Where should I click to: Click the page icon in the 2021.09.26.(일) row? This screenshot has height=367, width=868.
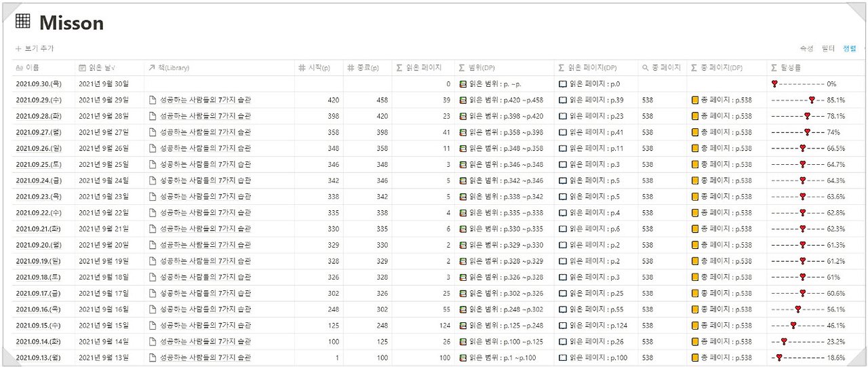tap(153, 148)
